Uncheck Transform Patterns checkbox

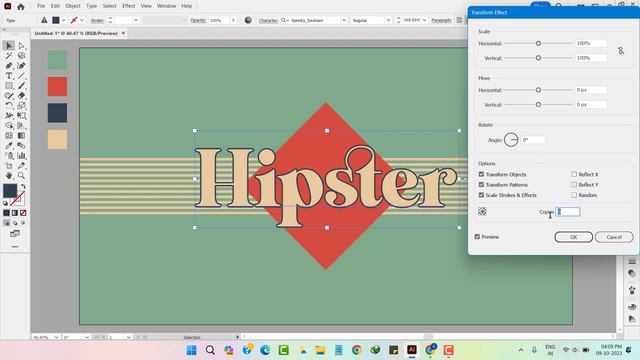481,184
